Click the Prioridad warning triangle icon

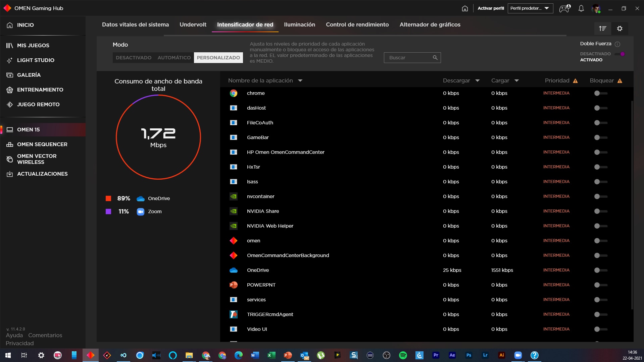point(576,81)
